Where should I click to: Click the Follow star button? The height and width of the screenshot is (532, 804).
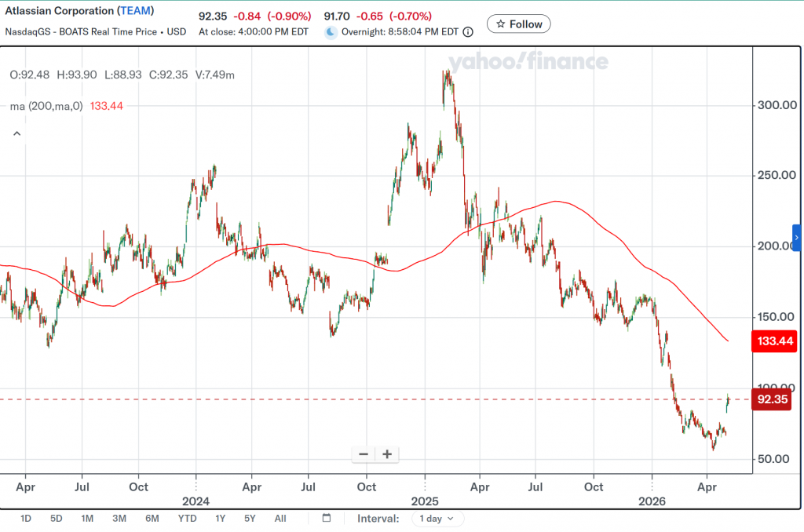pyautogui.click(x=518, y=24)
